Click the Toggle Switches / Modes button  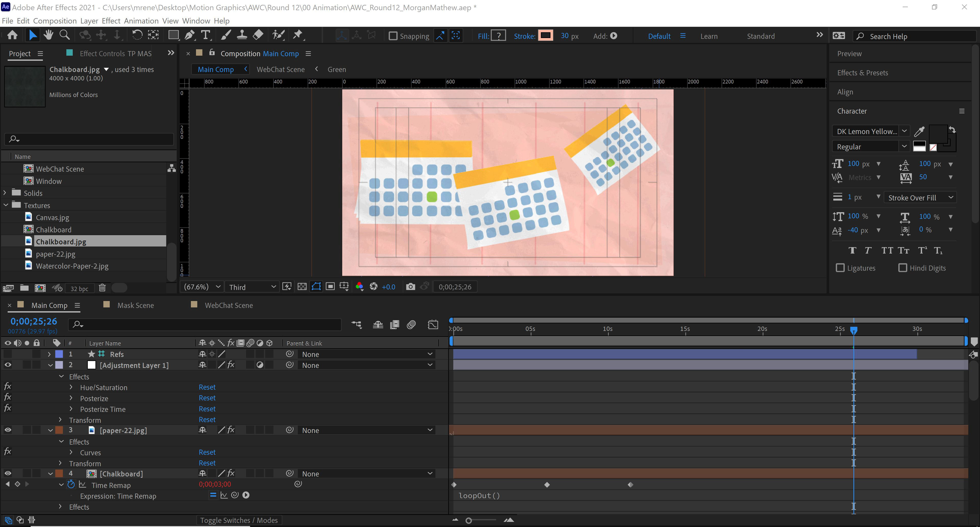point(239,520)
